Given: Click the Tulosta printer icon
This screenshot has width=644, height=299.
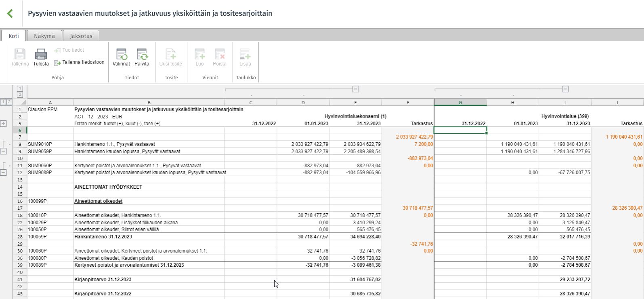Looking at the screenshot, I should [41, 54].
